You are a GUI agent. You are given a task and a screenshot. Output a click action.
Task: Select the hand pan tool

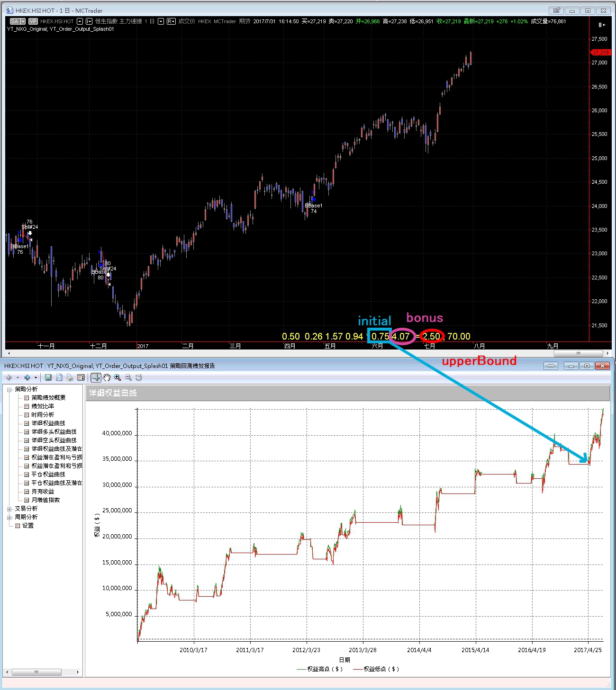coord(107,377)
